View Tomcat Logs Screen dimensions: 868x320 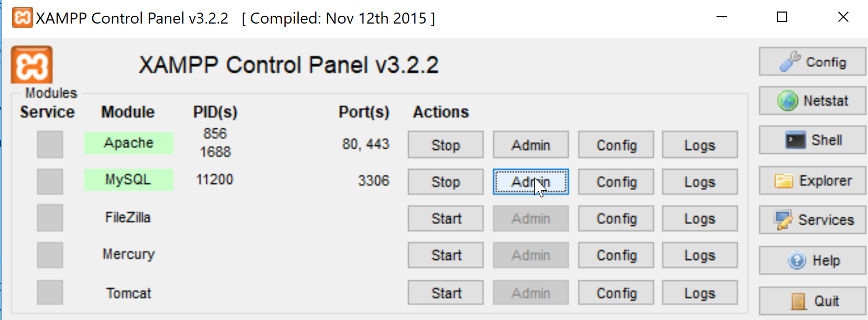(700, 292)
